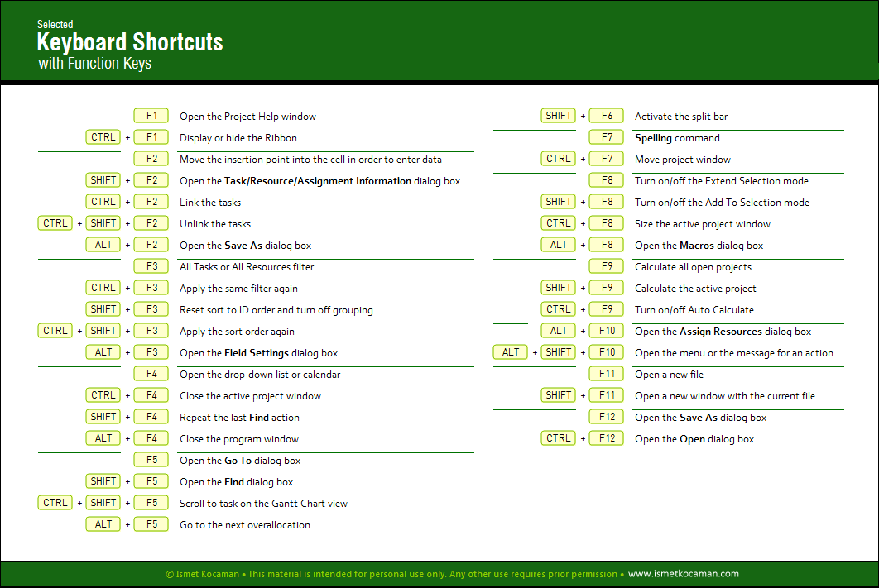Screen dimensions: 879x588
Task: Click the CTRL key in the 'Unlink the tasks' row
Action: click(x=55, y=223)
